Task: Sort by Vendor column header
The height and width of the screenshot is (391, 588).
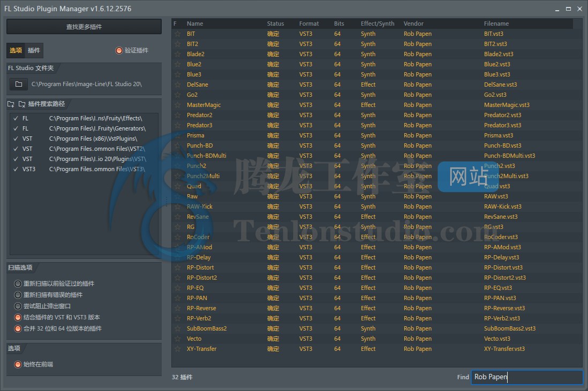Action: pos(413,24)
